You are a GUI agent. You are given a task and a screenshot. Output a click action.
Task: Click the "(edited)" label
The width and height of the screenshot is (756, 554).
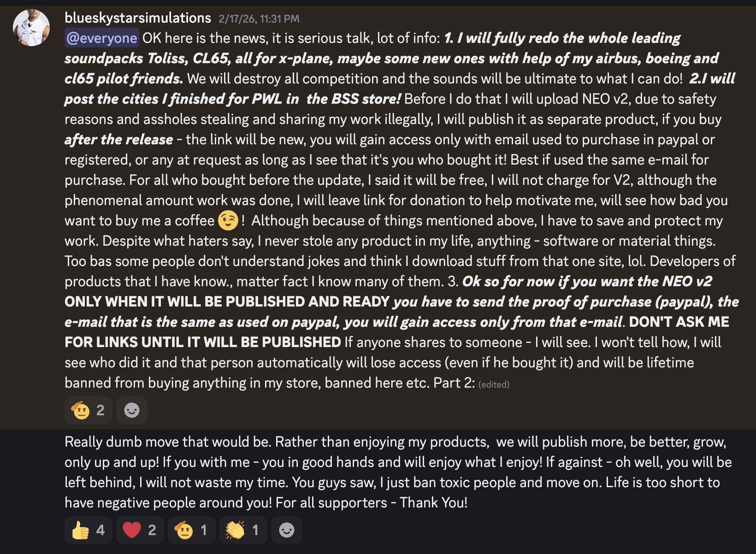coord(494,384)
